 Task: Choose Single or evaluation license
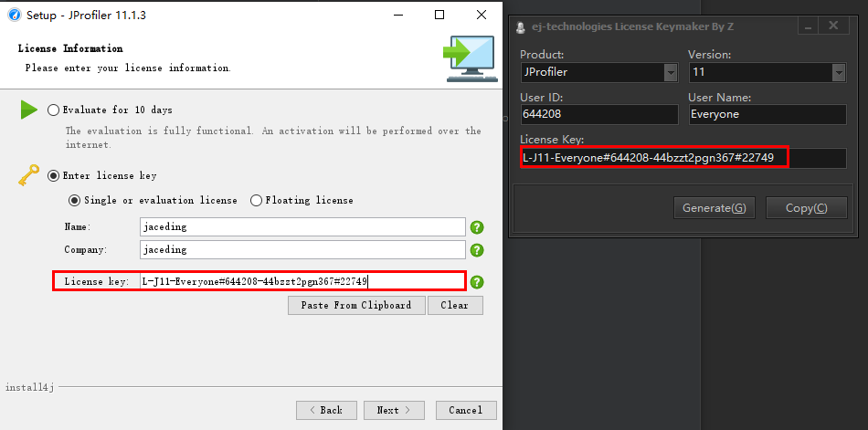pos(74,200)
